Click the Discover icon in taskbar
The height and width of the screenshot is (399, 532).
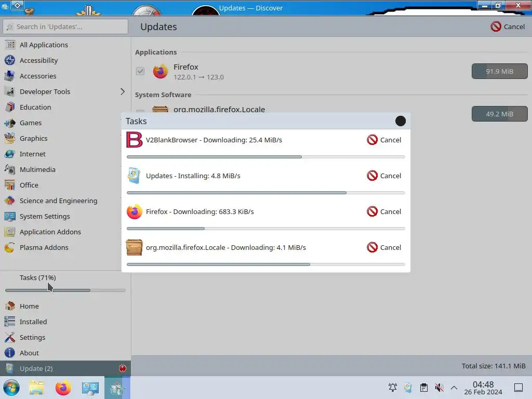(117, 388)
